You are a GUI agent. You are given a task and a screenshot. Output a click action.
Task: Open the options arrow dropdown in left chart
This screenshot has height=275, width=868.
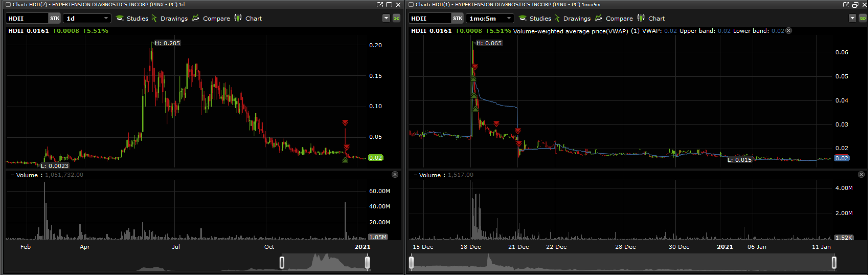point(386,18)
